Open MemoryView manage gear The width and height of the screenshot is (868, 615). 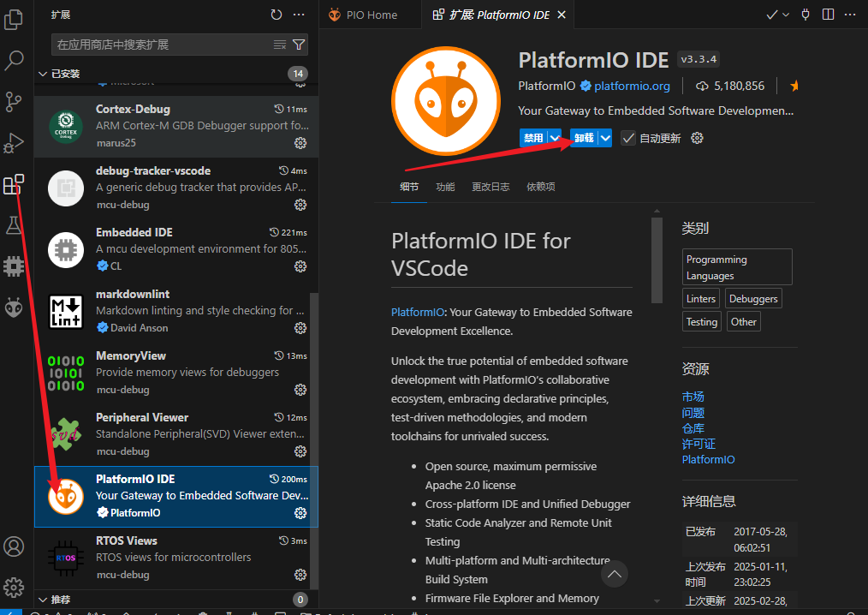tap(300, 390)
